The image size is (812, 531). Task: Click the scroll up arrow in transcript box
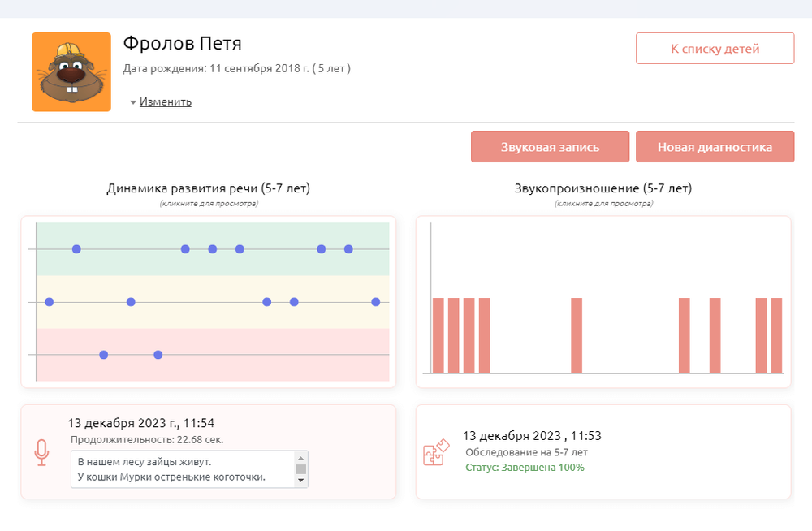[301, 457]
